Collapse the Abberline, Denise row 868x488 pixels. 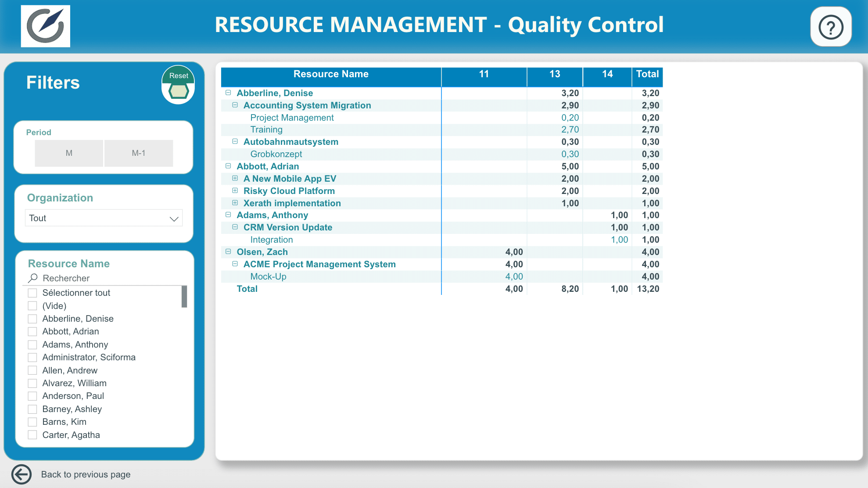pos(228,93)
